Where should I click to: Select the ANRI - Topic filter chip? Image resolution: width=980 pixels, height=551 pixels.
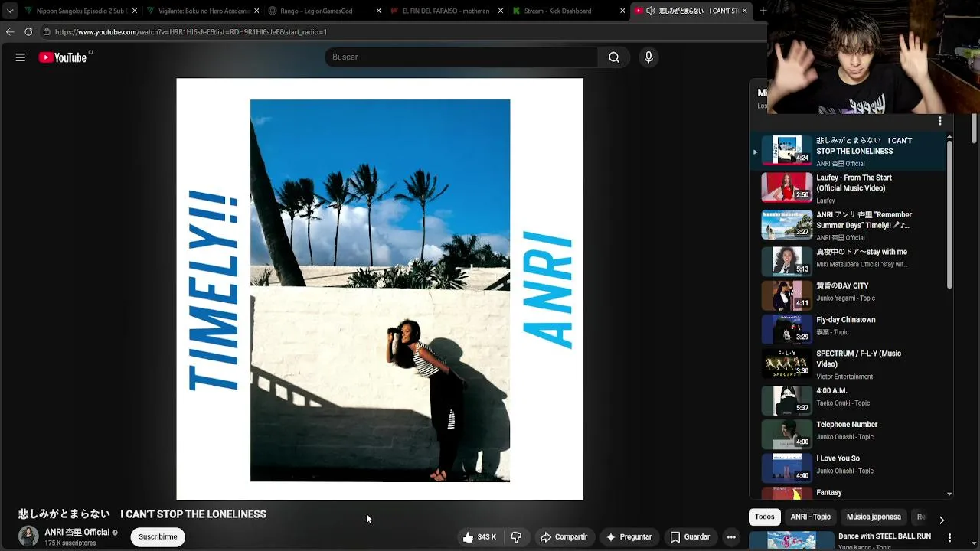click(x=810, y=517)
